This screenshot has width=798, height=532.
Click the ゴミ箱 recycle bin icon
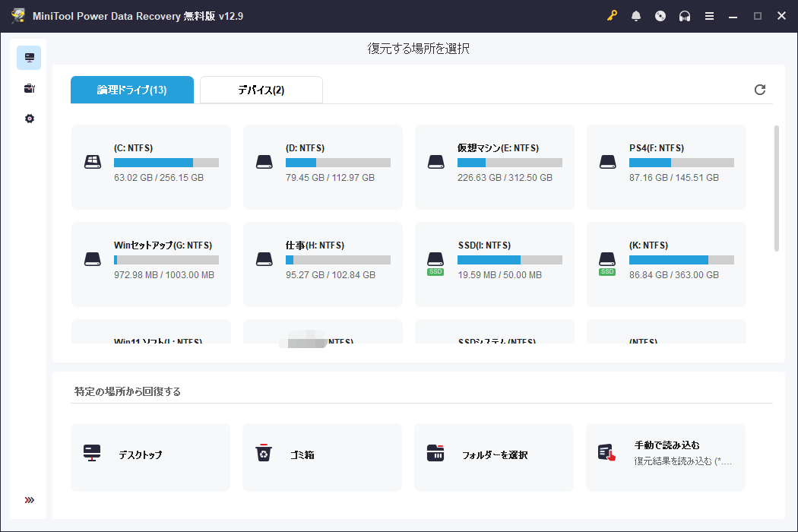tap(264, 453)
